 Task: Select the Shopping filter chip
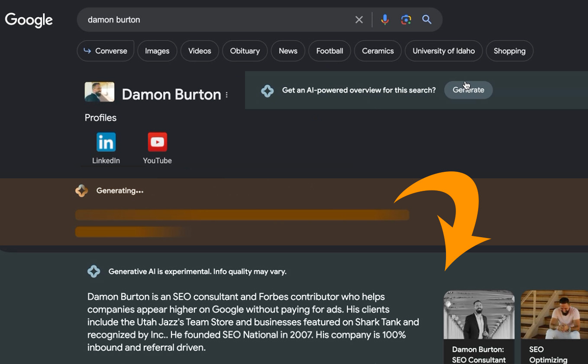coord(510,51)
